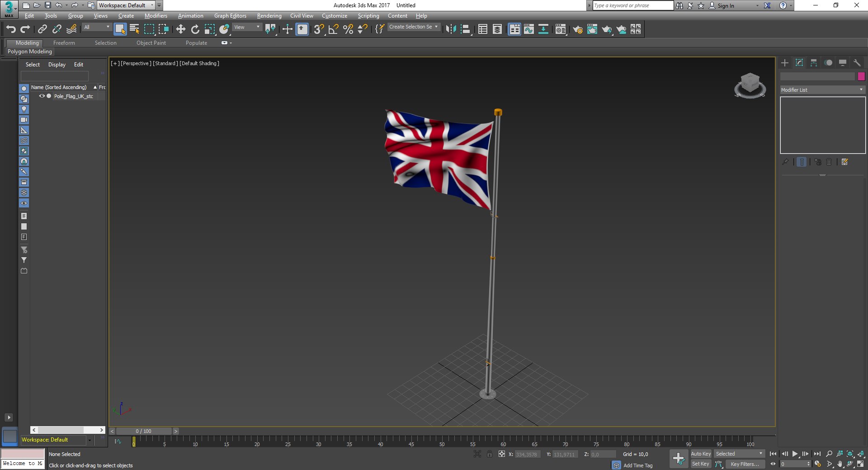Click the Redo arrow in main toolbar
Image resolution: width=868 pixels, height=470 pixels.
(25, 29)
